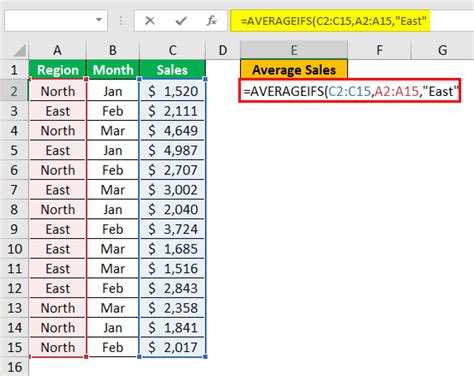
Task: Click the $ 2,017 sales cell
Action: click(172, 347)
